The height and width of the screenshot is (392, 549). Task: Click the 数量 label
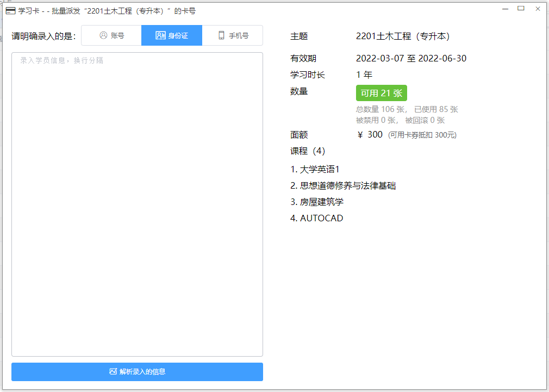coord(299,91)
